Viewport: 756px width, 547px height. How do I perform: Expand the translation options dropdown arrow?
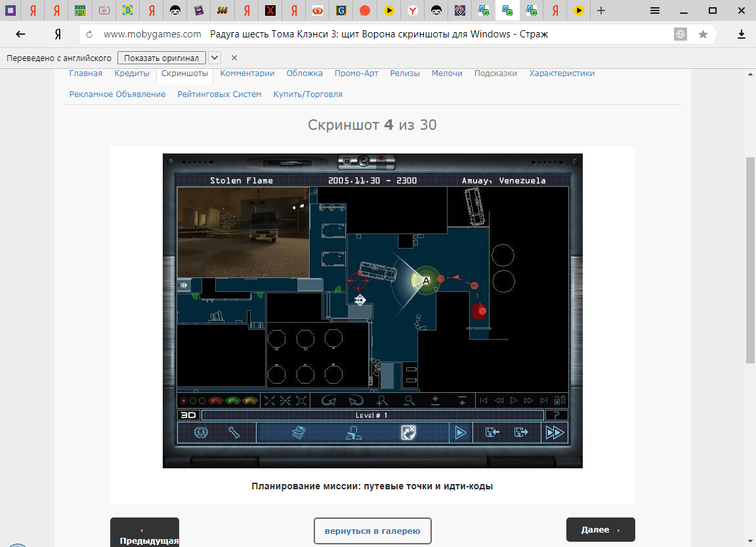pyautogui.click(x=215, y=58)
